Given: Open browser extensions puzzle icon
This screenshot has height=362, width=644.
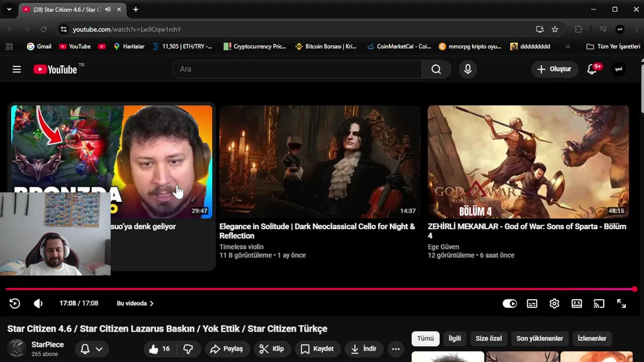Looking at the screenshot, I should pos(579,29).
